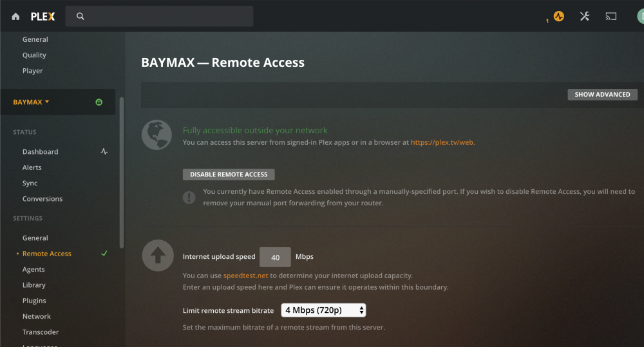Click 'Fully accessible outside your network' text
Image resolution: width=644 pixels, height=347 pixels.
click(255, 130)
